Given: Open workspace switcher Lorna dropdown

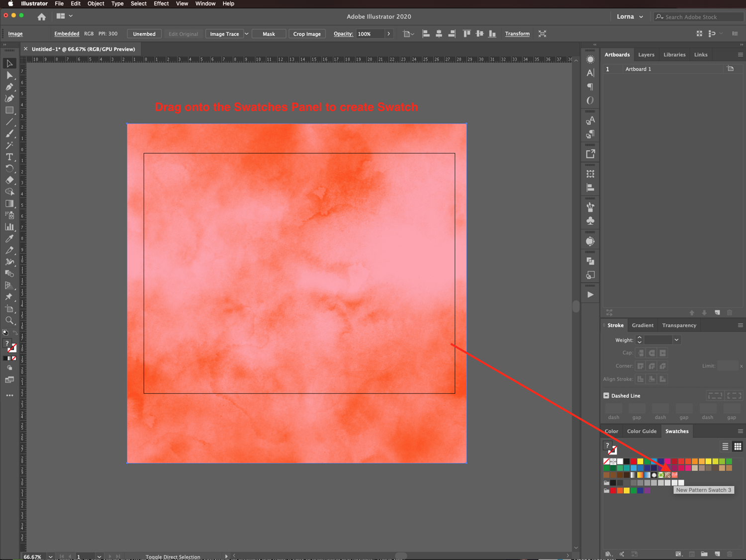Looking at the screenshot, I should pyautogui.click(x=630, y=16).
